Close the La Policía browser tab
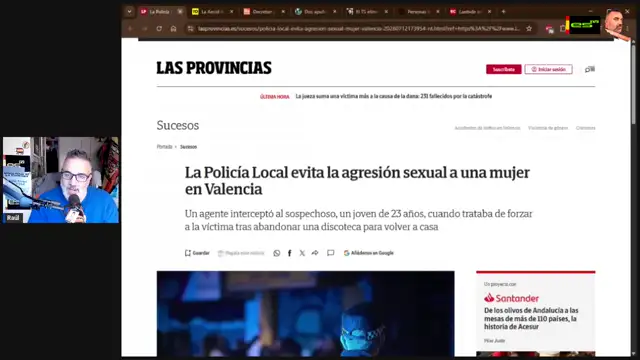 pyautogui.click(x=180, y=12)
